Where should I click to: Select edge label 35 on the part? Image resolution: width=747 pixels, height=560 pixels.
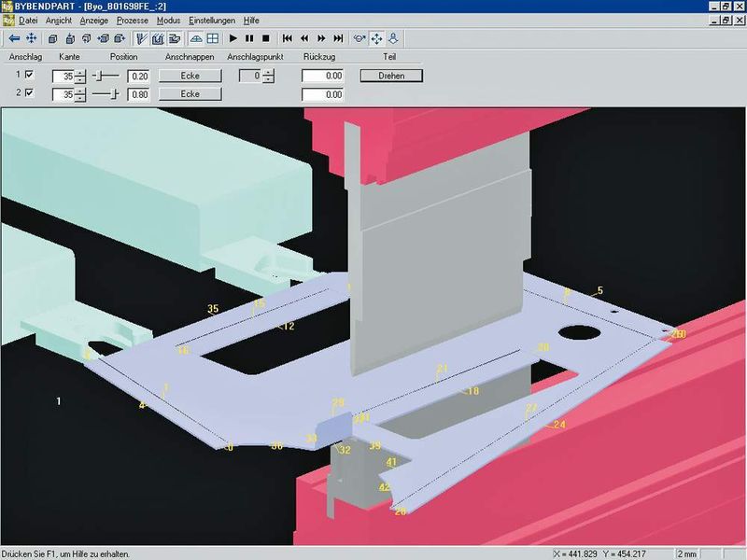point(213,309)
